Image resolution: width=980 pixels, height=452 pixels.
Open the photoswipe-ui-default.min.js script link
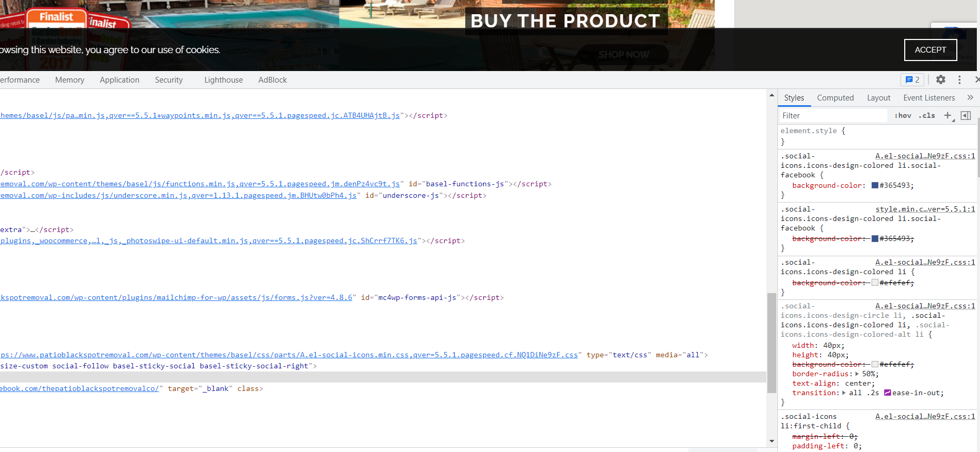point(209,241)
